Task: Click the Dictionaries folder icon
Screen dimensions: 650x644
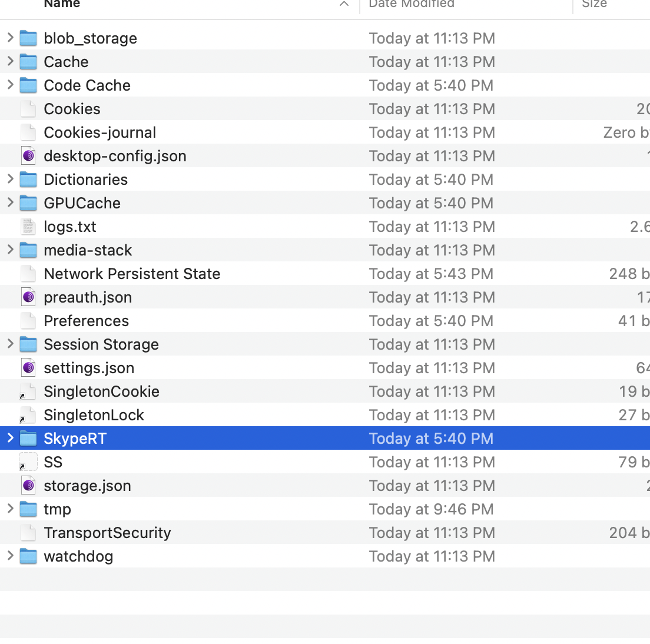Action: [x=28, y=180]
